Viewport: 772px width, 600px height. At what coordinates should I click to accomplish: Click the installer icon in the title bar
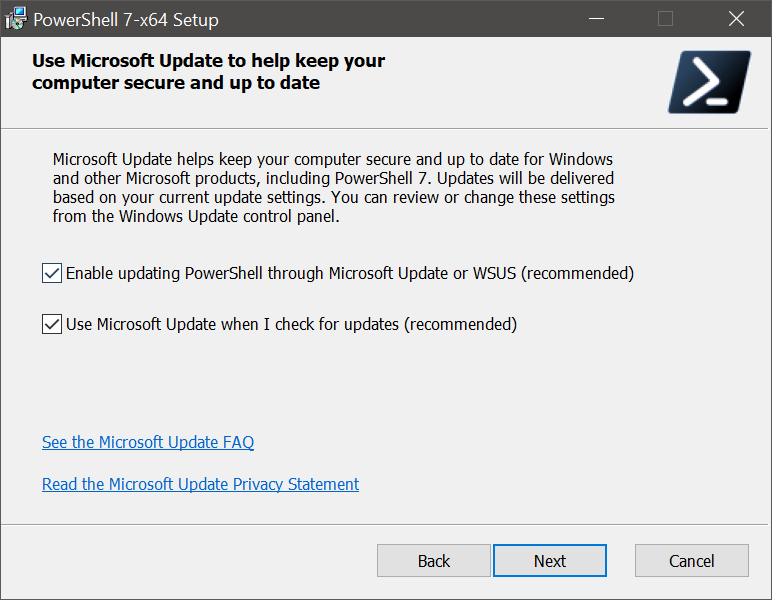point(16,19)
